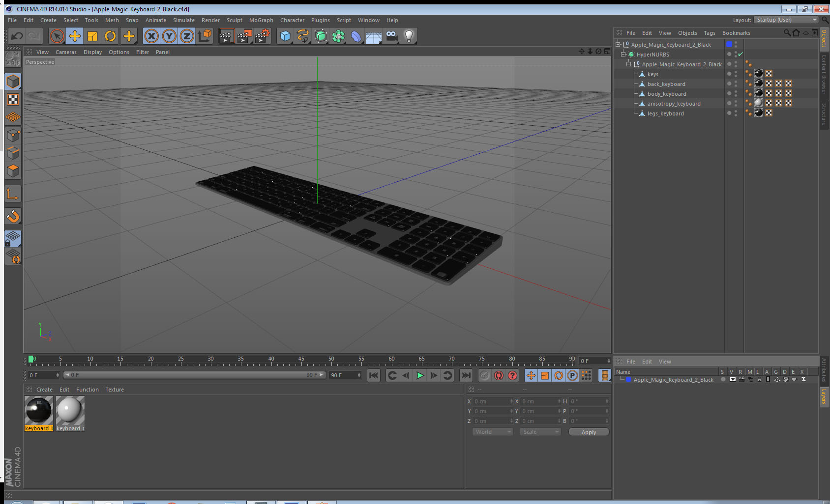Image resolution: width=830 pixels, height=504 pixels.
Task: Open the Object Manager Tags menu
Action: coord(710,33)
